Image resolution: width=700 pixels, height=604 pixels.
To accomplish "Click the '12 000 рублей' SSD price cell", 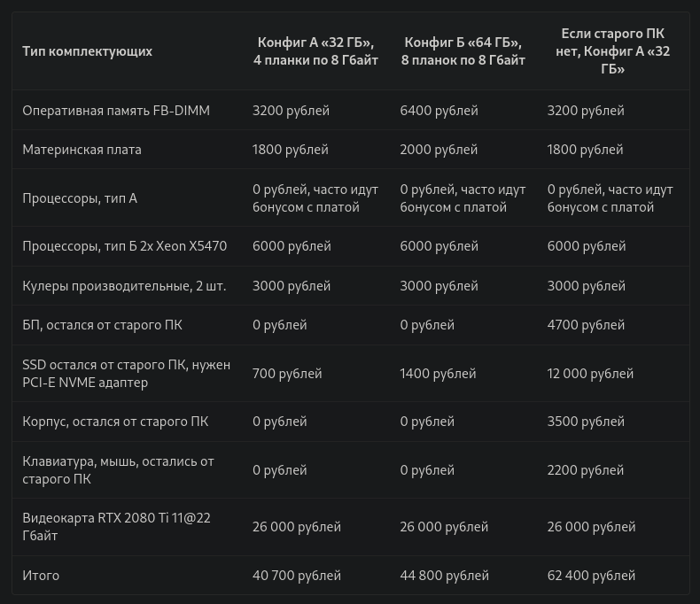I will pyautogui.click(x=591, y=374).
